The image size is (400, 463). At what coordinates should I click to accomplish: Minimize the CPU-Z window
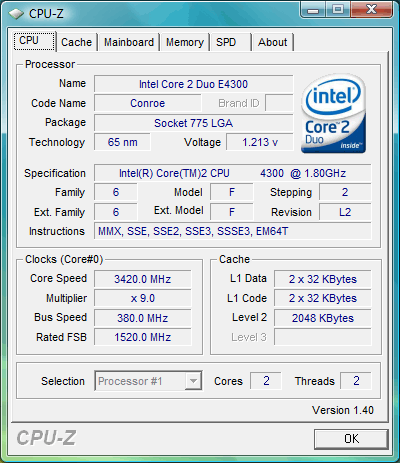tap(313, 9)
